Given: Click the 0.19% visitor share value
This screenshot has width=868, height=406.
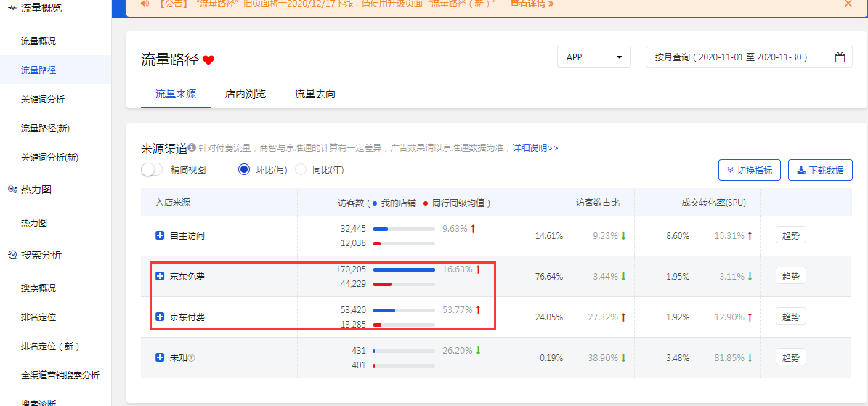Looking at the screenshot, I should click(x=551, y=358).
